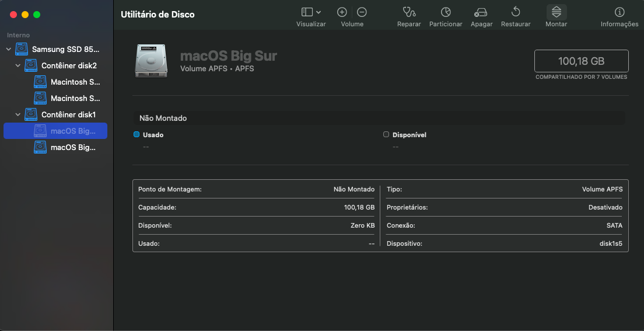The image size is (644, 331).
Task: Click the Não Montado status bar
Action: coord(379,118)
